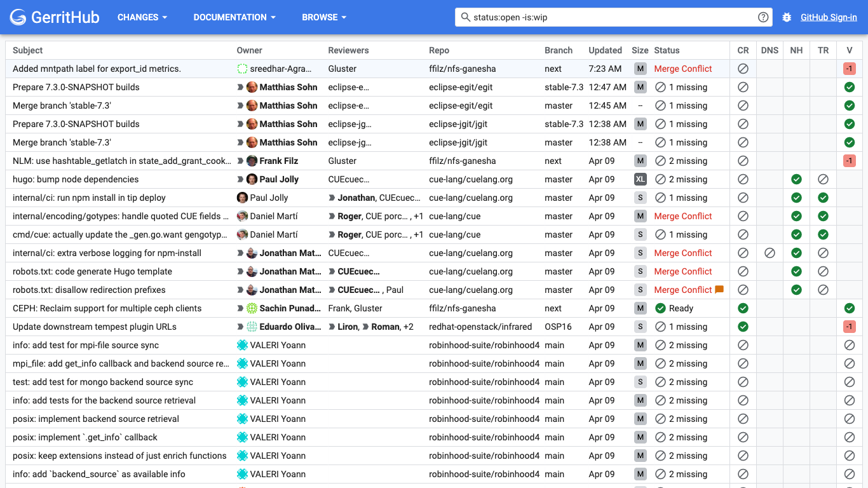
Task: Click the Paul Jolly avatar in hugo row
Action: click(252, 179)
